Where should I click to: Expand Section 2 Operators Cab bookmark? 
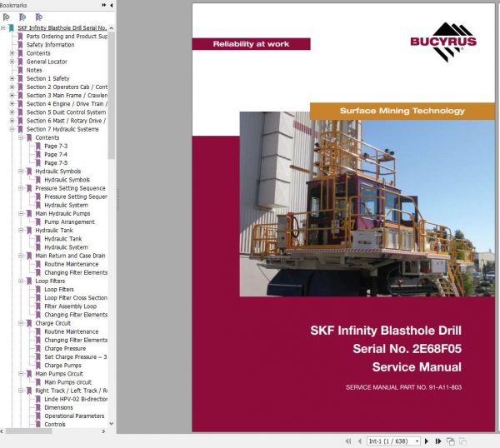coord(12,87)
